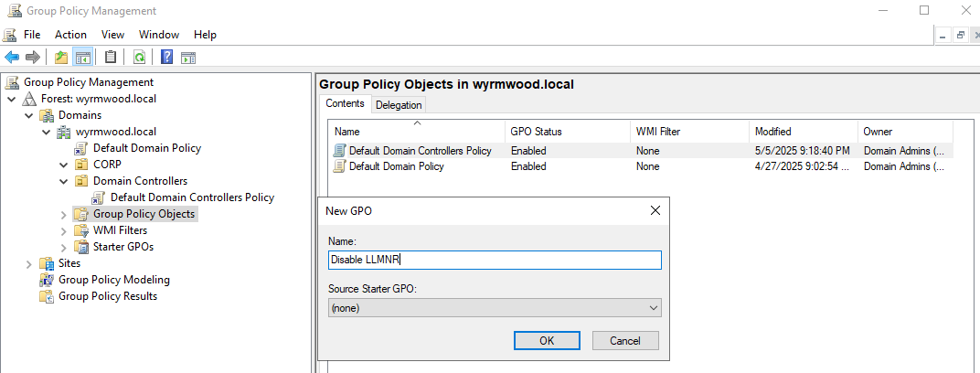The image size is (980, 373).
Task: Select Default Domain Controllers Policy in list
Action: pos(420,151)
